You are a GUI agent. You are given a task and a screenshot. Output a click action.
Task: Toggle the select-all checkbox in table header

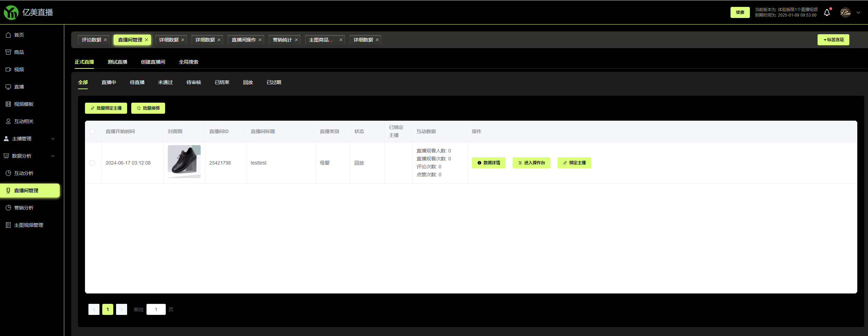(92, 131)
